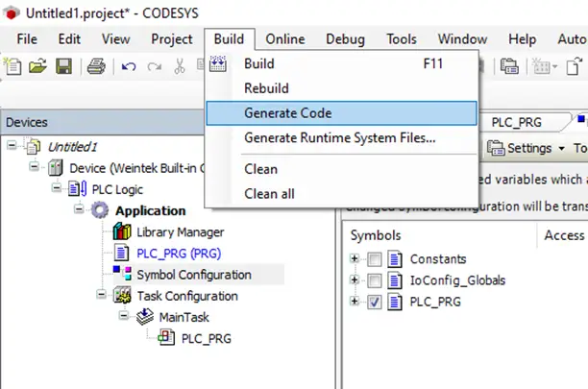Click the CODESYS red cube title icon
The image size is (588, 389).
12,13
